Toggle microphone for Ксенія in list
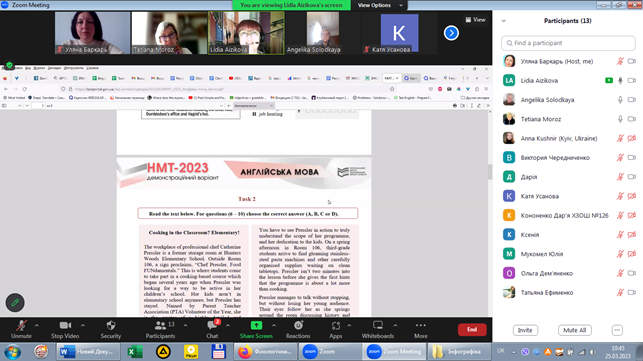This screenshot has width=643, height=361. 620,235
